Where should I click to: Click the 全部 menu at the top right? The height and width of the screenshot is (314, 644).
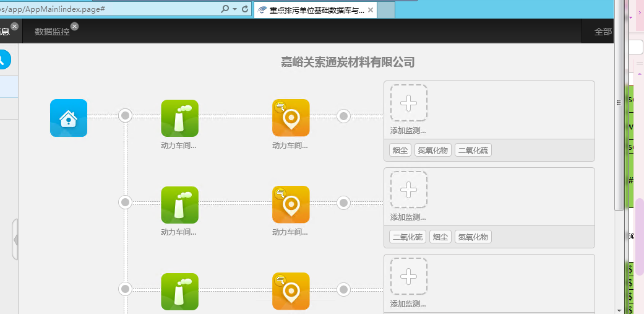[603, 32]
